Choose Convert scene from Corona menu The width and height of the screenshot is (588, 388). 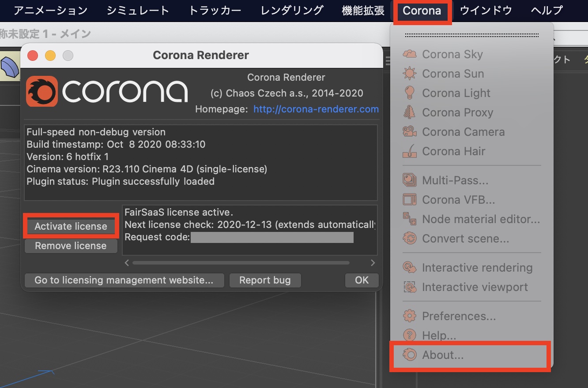click(465, 239)
